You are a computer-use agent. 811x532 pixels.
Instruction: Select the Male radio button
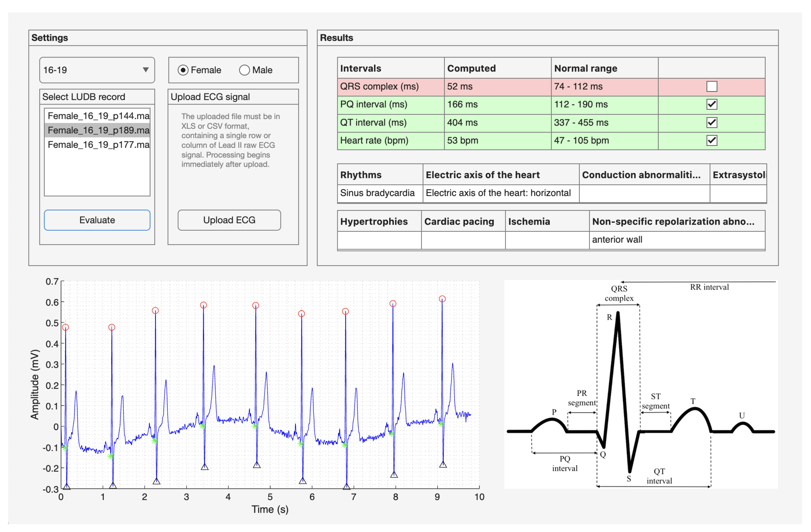[x=245, y=70]
